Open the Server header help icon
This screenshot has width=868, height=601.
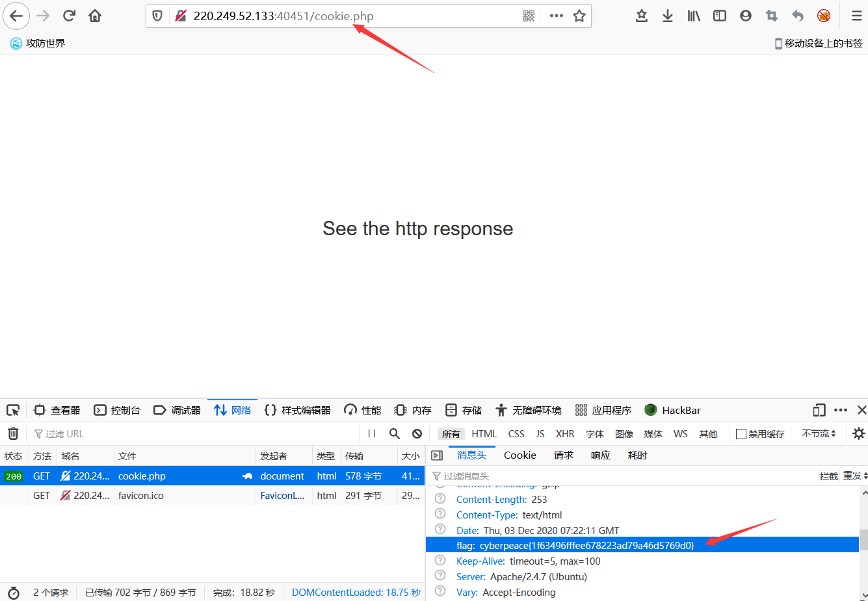440,576
